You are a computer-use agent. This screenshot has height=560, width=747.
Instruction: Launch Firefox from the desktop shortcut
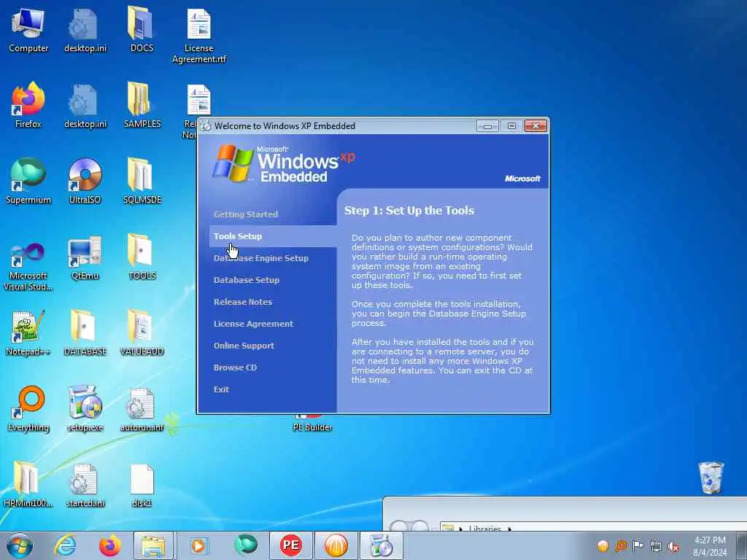[x=28, y=105]
